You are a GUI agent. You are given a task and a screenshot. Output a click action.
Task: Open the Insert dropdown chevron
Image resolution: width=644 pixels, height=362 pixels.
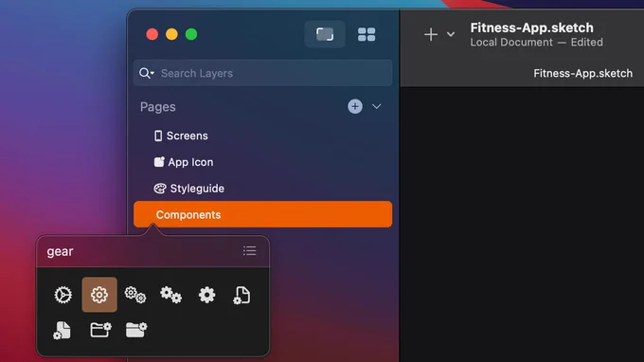451,34
